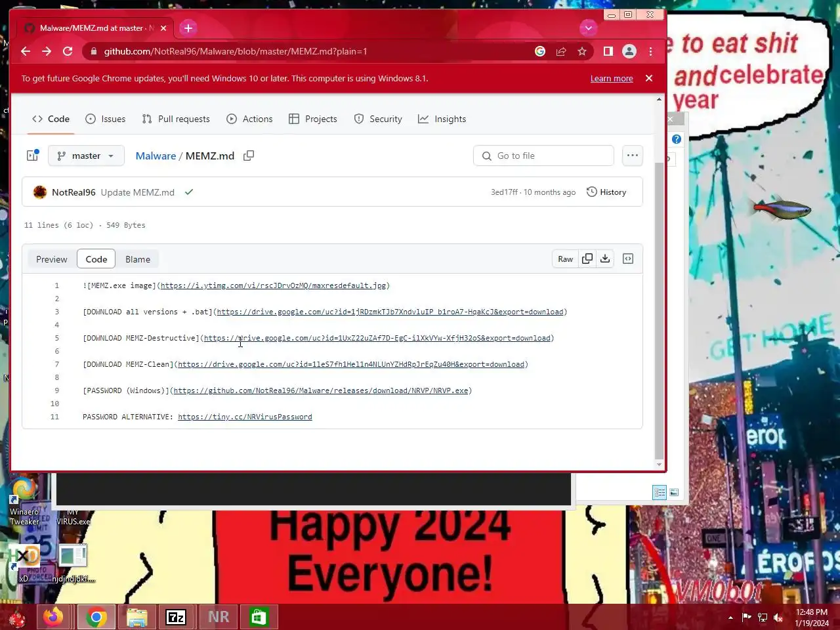Open the Update MEMZ.md commit message
Viewport: 840px width, 630px height.
138,192
